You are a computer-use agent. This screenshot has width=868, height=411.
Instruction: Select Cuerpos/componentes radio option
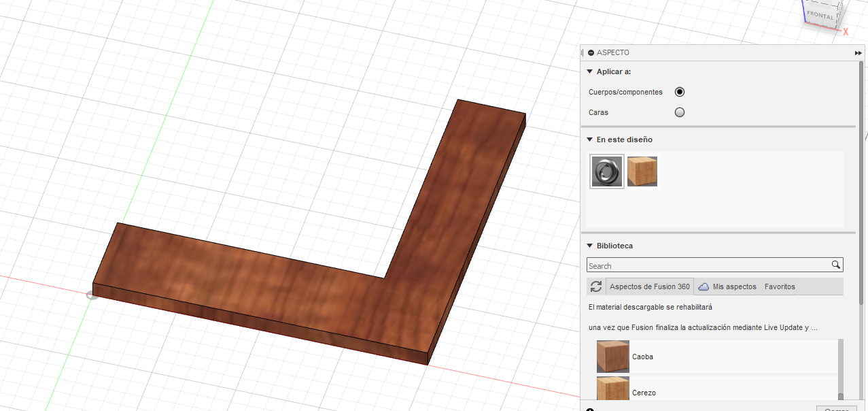click(x=680, y=92)
